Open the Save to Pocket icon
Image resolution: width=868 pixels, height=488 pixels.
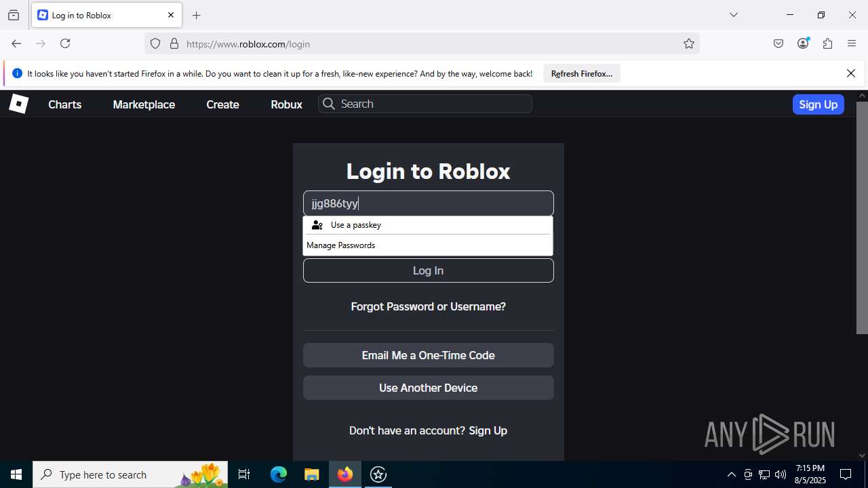(778, 43)
